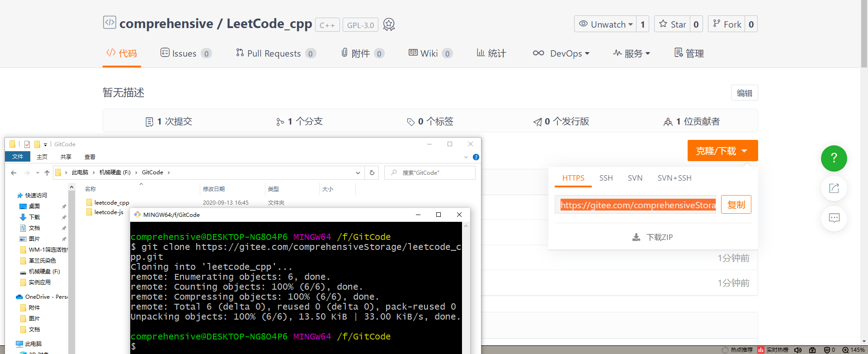Click the 复制 copy button

click(736, 205)
